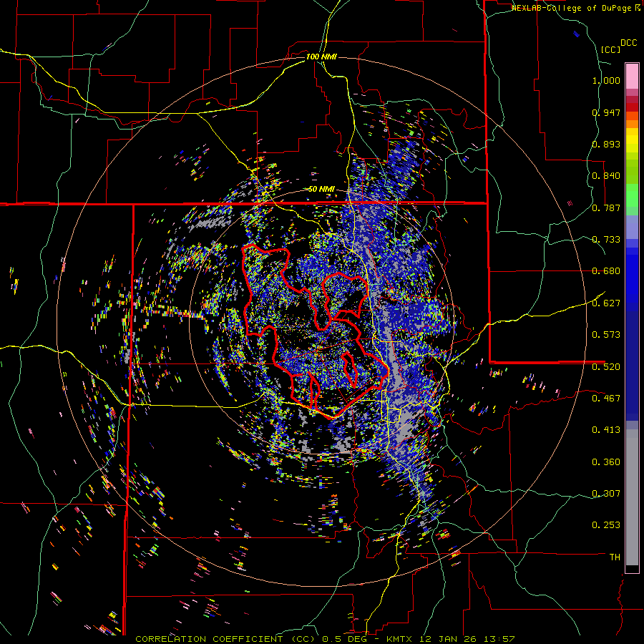Select the 0.467 legend value
644x644 pixels.
click(606, 398)
